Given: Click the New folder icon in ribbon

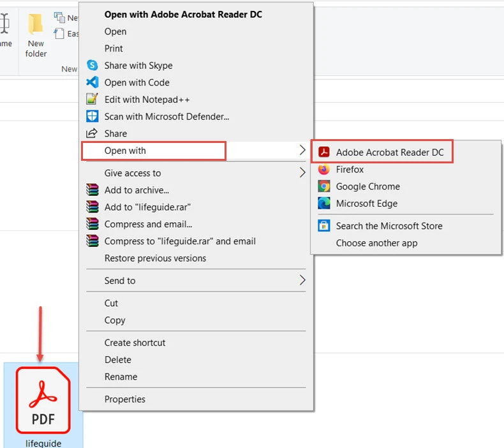Looking at the screenshot, I should (36, 24).
